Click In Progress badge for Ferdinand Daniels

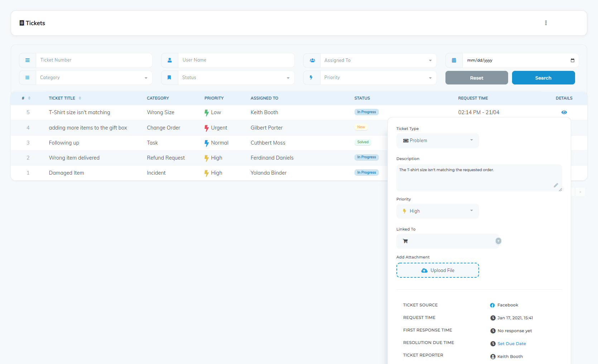366,157
